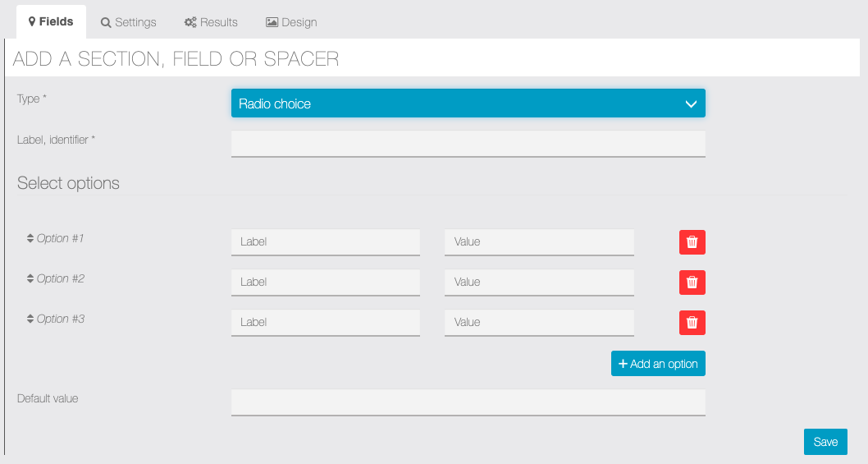868x464 pixels.
Task: Go to the Design tab
Action: [x=291, y=22]
